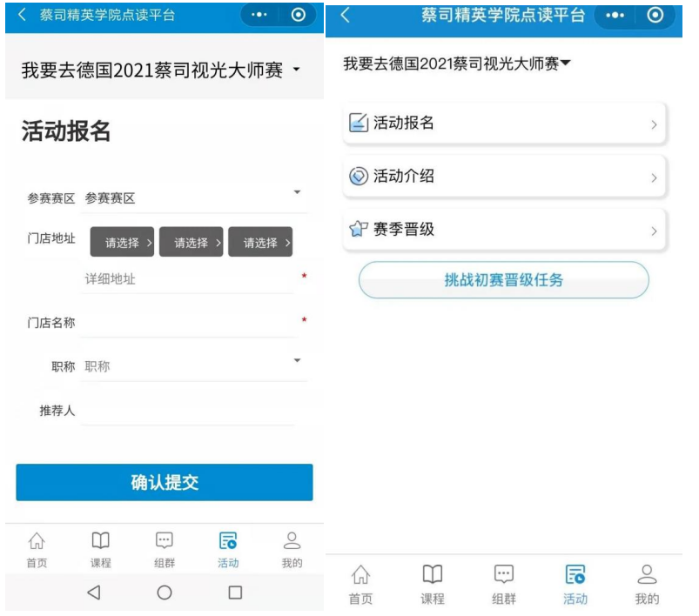This screenshot has width=699, height=616.
Task: Click the 详细地址 input field
Action: pos(187,279)
